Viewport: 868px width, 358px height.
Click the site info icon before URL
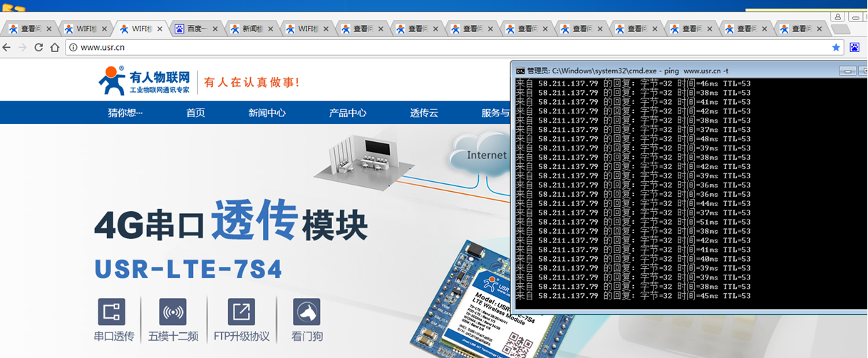pos(73,47)
